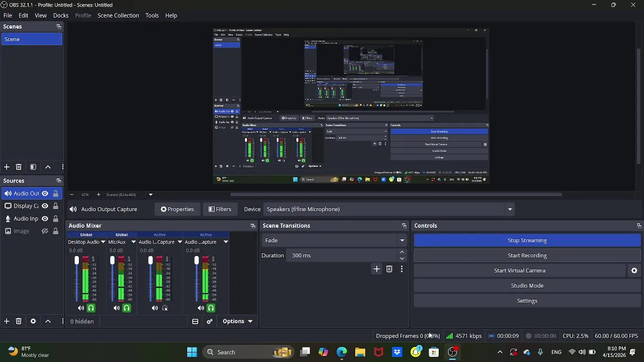The width and height of the screenshot is (644, 362).
Task: Open the Docks menu
Action: pos(61,16)
